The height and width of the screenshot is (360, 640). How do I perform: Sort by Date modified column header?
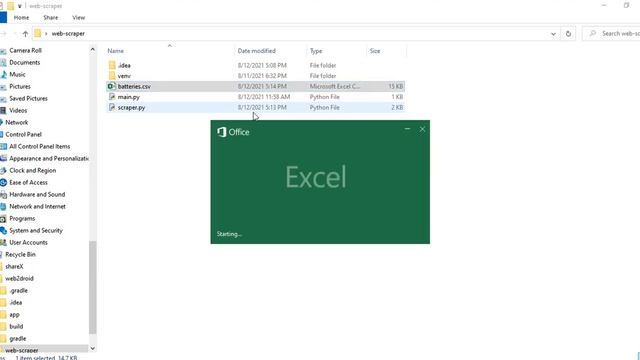tap(257, 51)
